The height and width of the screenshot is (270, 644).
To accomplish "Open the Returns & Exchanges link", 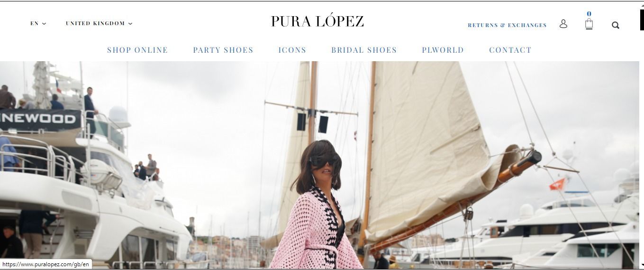I will pos(507,25).
